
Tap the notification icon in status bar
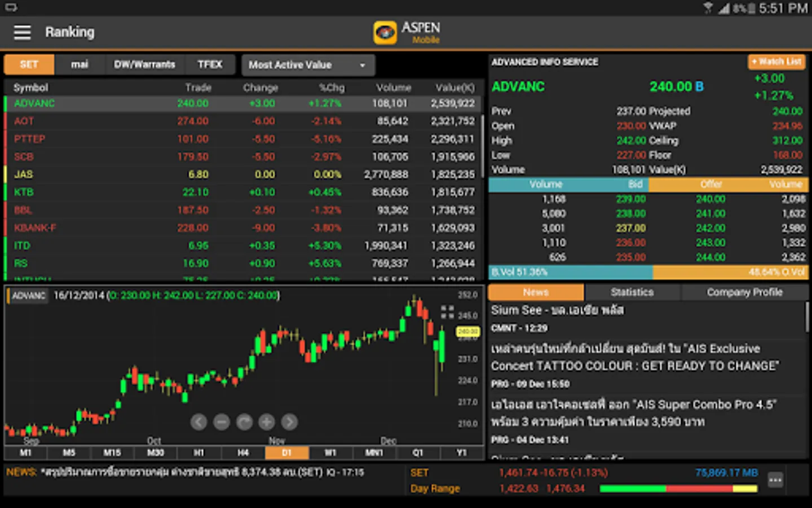11,7
